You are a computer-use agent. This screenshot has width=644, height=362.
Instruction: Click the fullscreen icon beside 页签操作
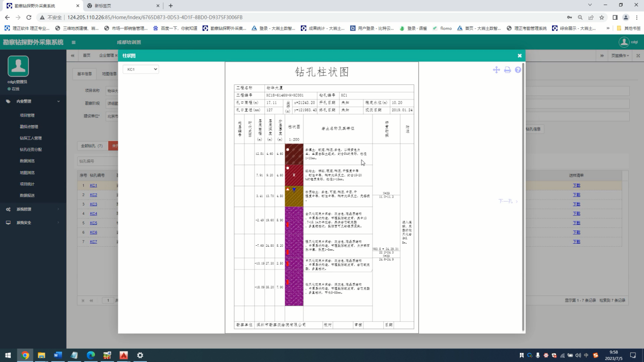638,56
